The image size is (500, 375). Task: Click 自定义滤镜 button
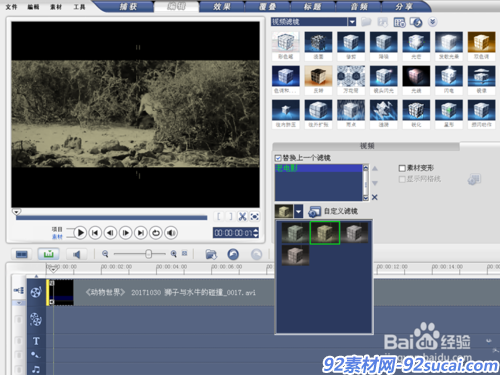point(333,211)
